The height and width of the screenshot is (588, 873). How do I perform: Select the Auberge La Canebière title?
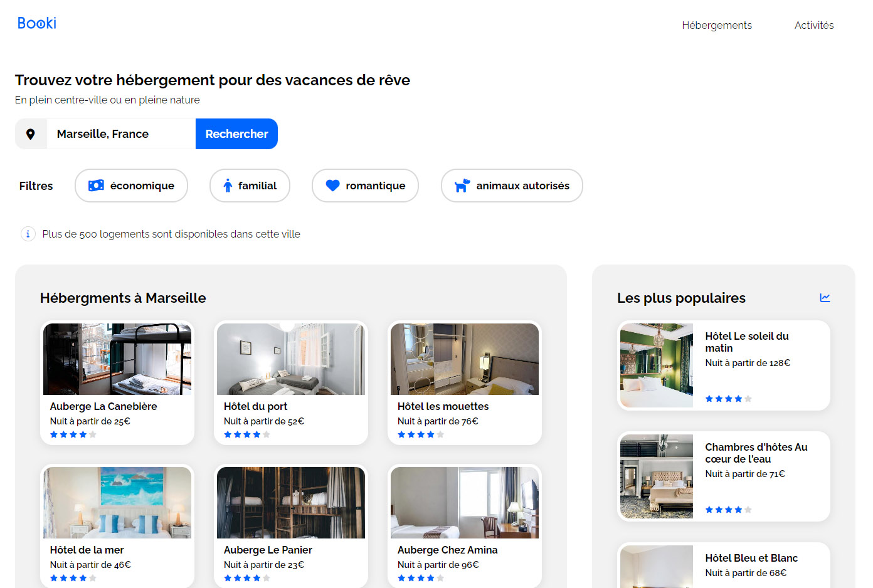tap(103, 406)
